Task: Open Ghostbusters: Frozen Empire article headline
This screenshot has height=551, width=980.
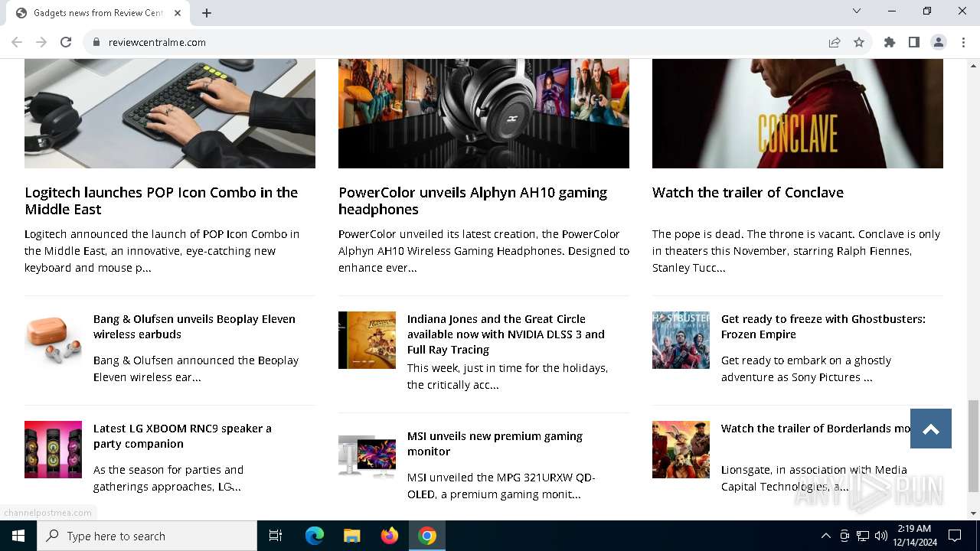Action: (x=823, y=327)
